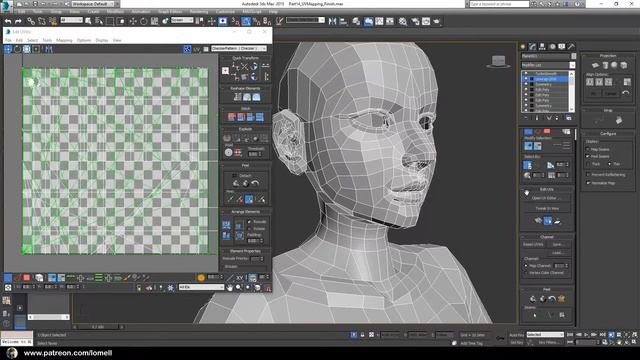
Task: Select the Move tool in Edit UVWs toolbar
Action: [8, 49]
